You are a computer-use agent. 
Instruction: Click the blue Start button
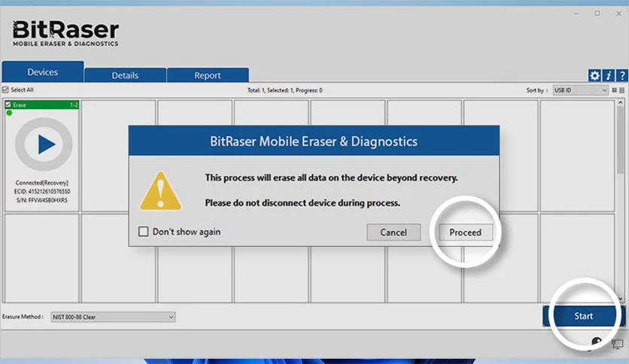click(583, 316)
